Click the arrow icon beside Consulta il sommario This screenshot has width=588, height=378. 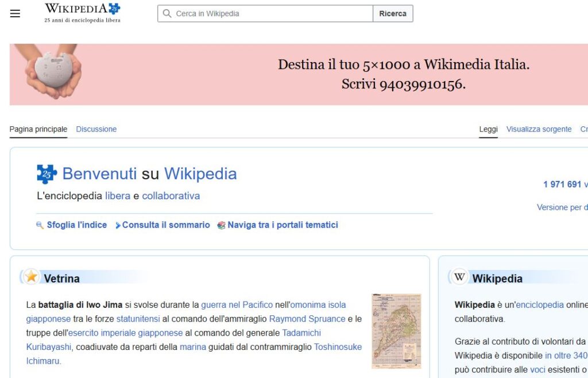[118, 225]
